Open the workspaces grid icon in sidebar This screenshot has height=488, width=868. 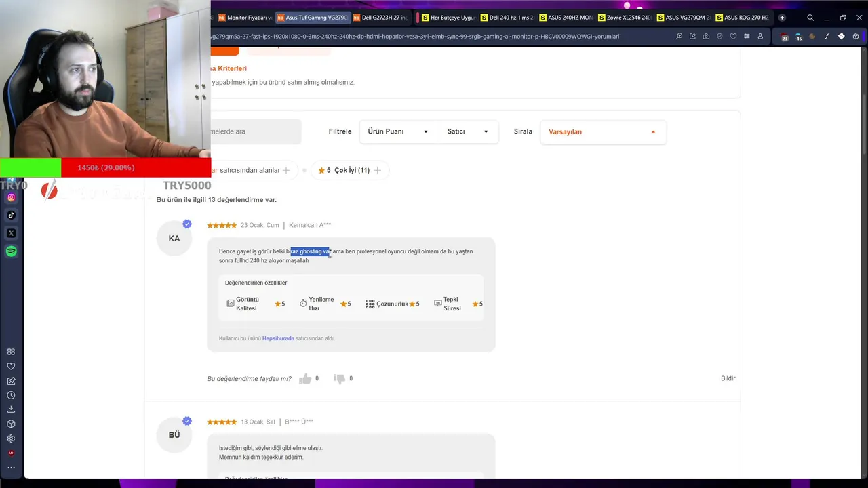pos(11,352)
